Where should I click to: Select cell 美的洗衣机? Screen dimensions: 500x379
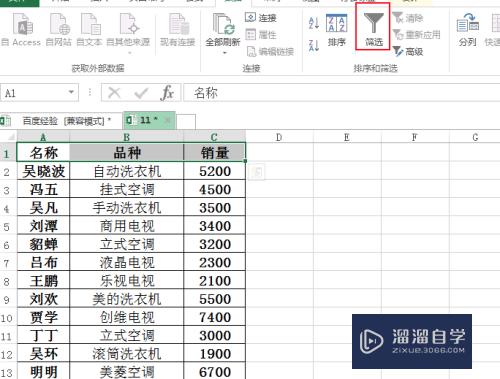point(127,299)
